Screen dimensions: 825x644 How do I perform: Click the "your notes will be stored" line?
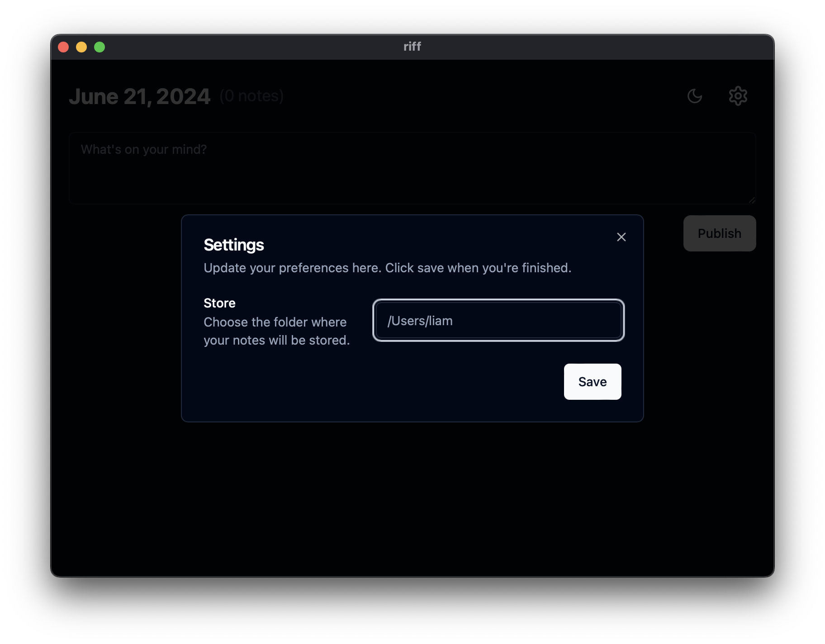(x=277, y=340)
